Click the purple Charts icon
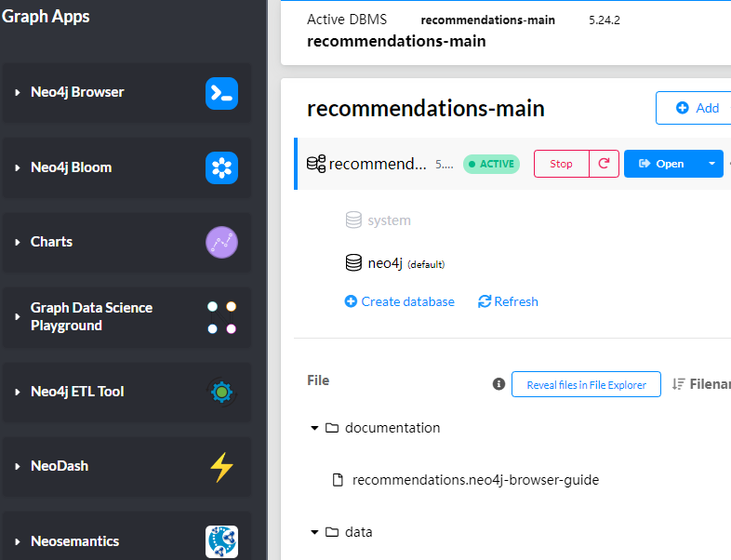 (x=221, y=242)
